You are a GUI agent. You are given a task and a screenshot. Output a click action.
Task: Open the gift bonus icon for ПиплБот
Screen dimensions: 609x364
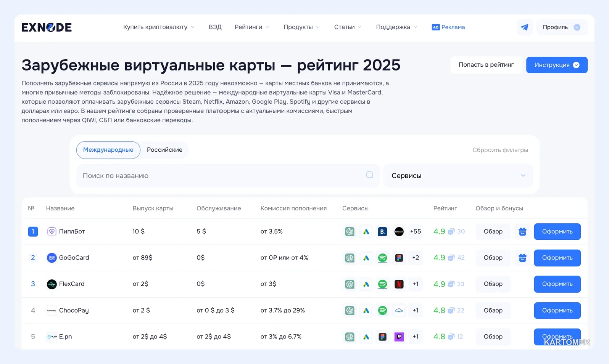(x=522, y=231)
